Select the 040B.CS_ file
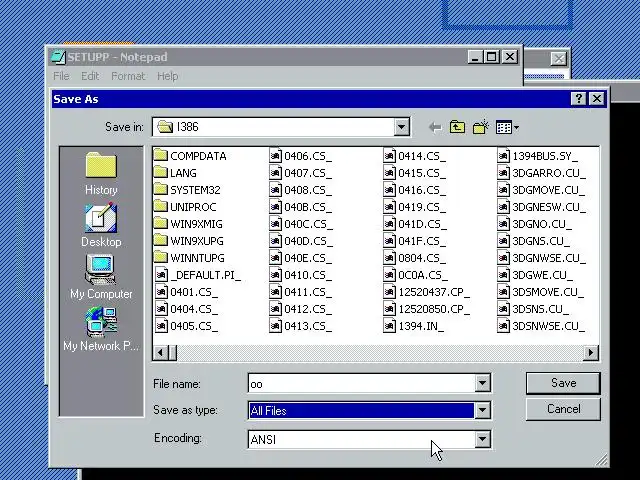Image resolution: width=640 pixels, height=480 pixels. coord(300,207)
